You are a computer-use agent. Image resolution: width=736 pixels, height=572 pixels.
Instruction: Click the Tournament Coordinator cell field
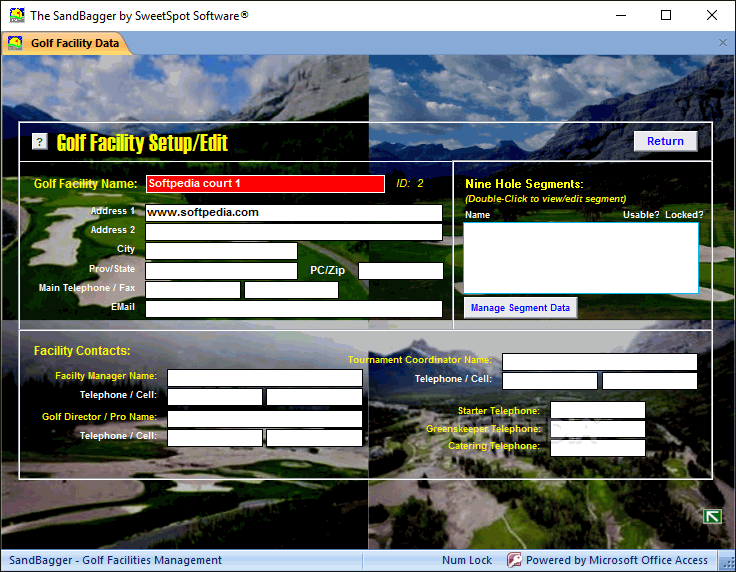[650, 381]
